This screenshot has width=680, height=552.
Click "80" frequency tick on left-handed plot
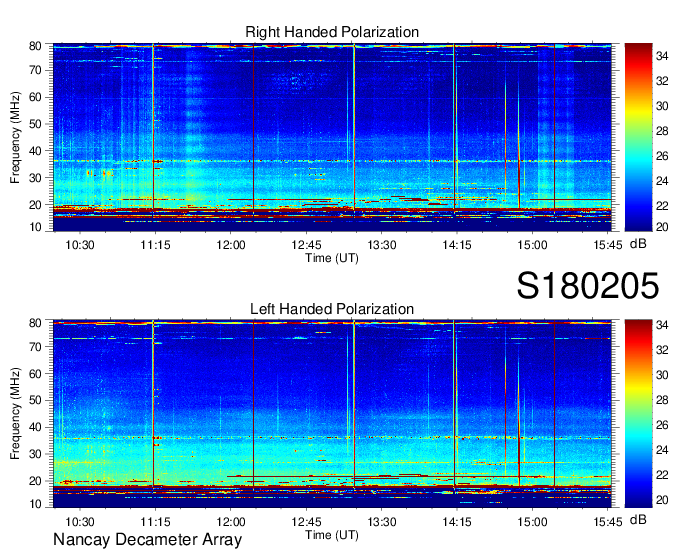tap(35, 323)
